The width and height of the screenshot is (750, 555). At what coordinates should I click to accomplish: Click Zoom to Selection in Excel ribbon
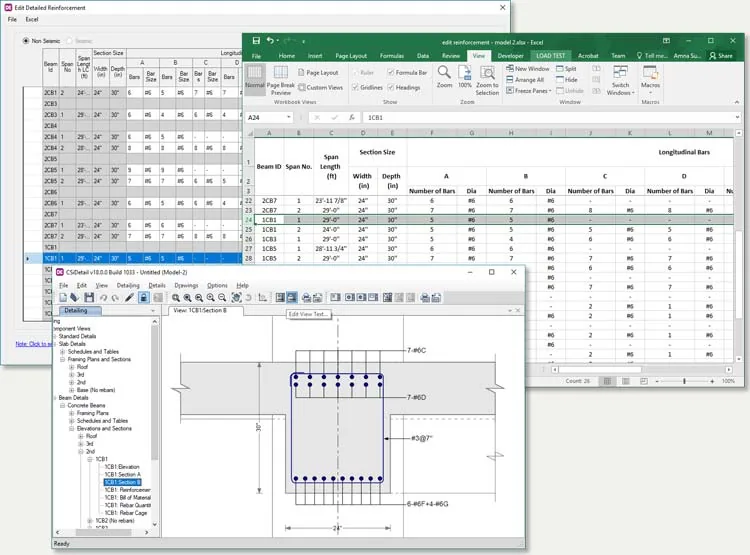(487, 81)
